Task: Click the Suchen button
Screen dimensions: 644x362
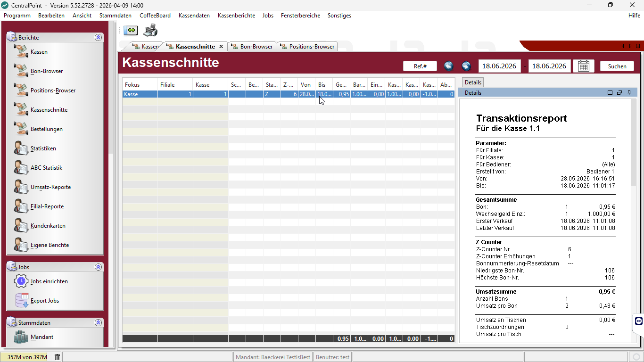Action: 617,66
